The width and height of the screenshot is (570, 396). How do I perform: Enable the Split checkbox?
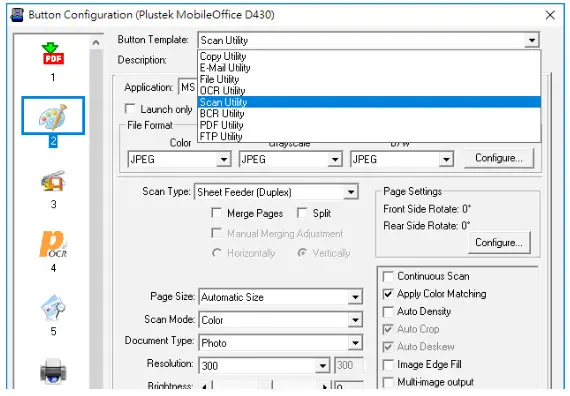(302, 213)
